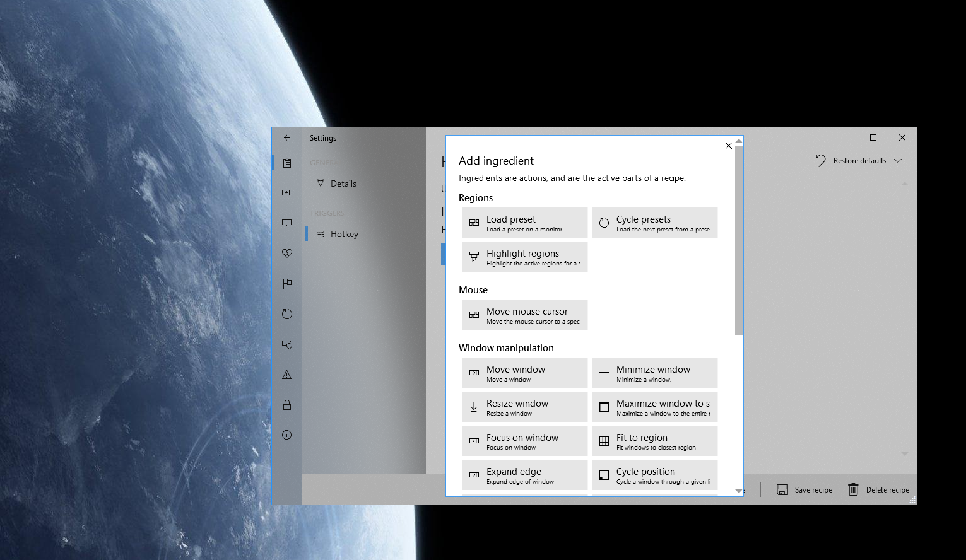This screenshot has height=560, width=966.
Task: Add the Load preset ingredient
Action: point(524,223)
